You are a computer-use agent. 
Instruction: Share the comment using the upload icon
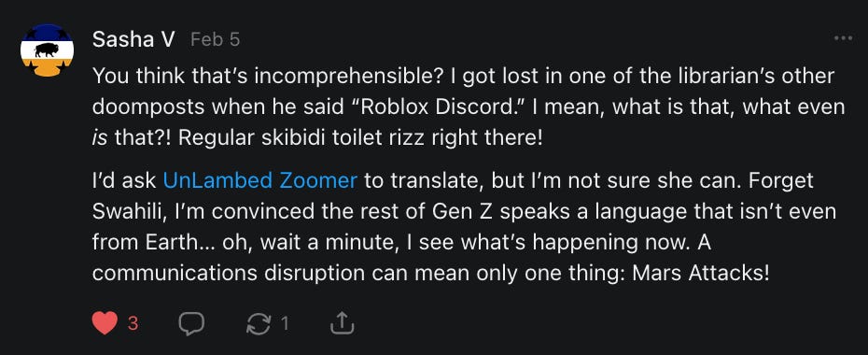pyautogui.click(x=342, y=323)
